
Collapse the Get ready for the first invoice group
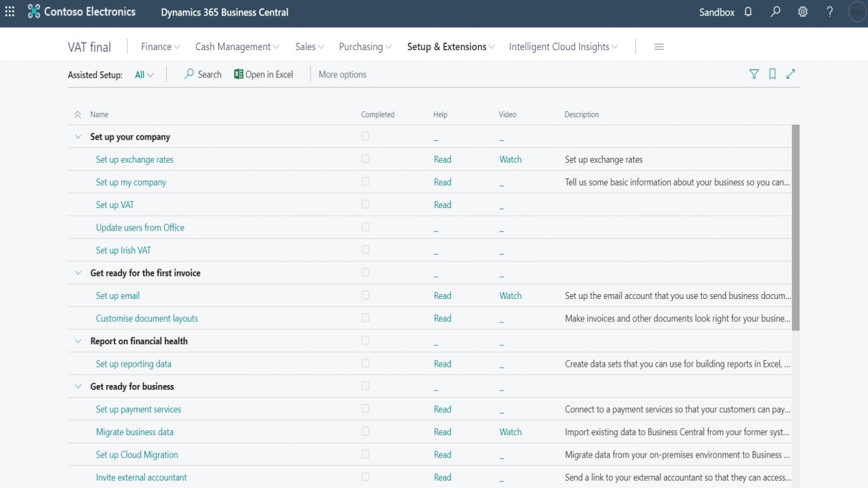point(78,273)
